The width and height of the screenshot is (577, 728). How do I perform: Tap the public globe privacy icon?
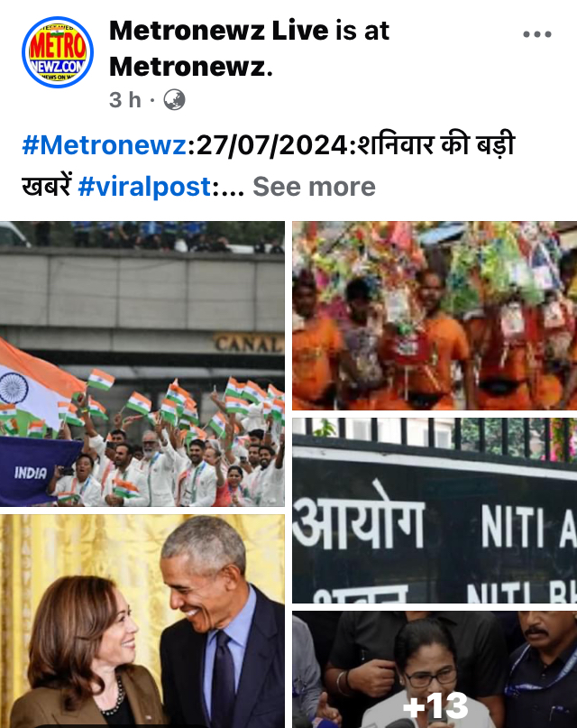(174, 100)
